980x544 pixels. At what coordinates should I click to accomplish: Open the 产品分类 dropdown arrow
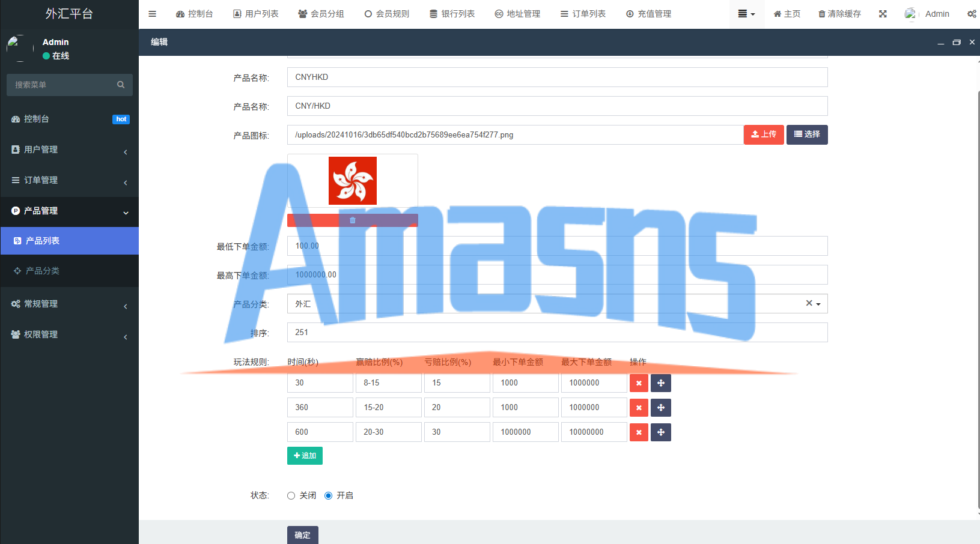pyautogui.click(x=818, y=304)
